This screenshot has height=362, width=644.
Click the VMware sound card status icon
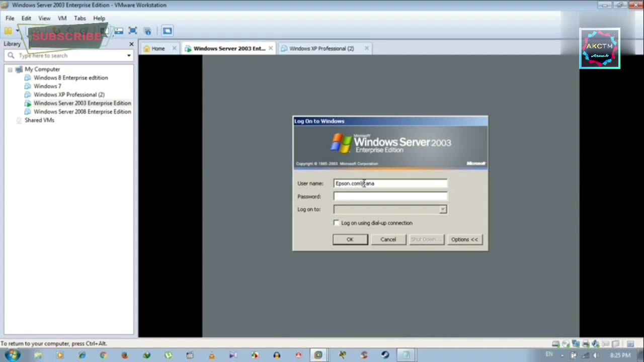coord(596,344)
